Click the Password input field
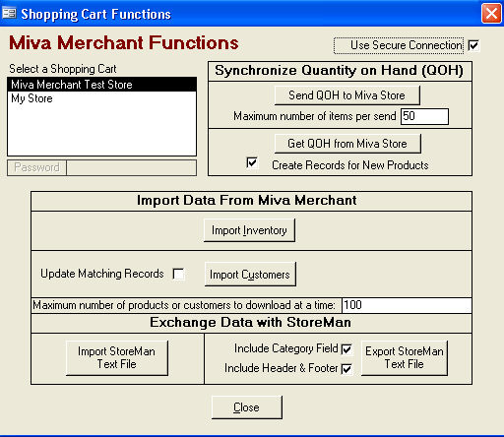Viewport: 504px width, 437px height. tap(131, 168)
